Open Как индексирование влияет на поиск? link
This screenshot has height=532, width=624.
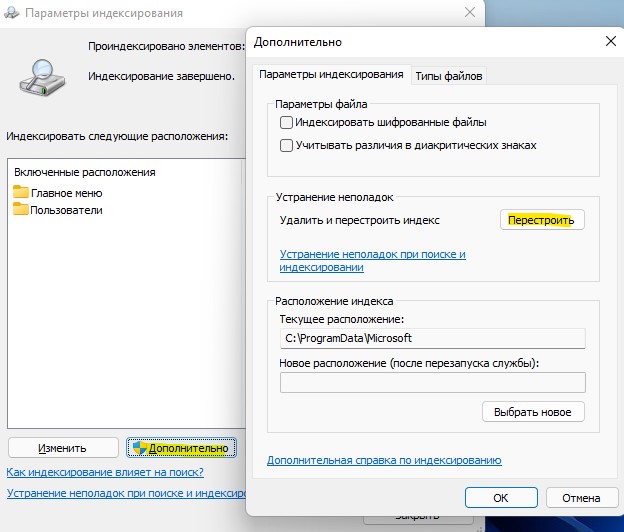(x=105, y=472)
